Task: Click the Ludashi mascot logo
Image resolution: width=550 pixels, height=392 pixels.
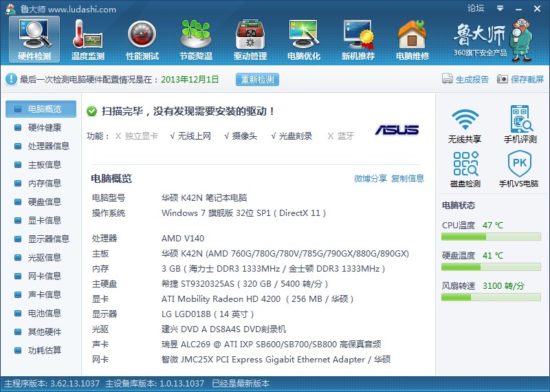Action: pyautogui.click(x=522, y=41)
